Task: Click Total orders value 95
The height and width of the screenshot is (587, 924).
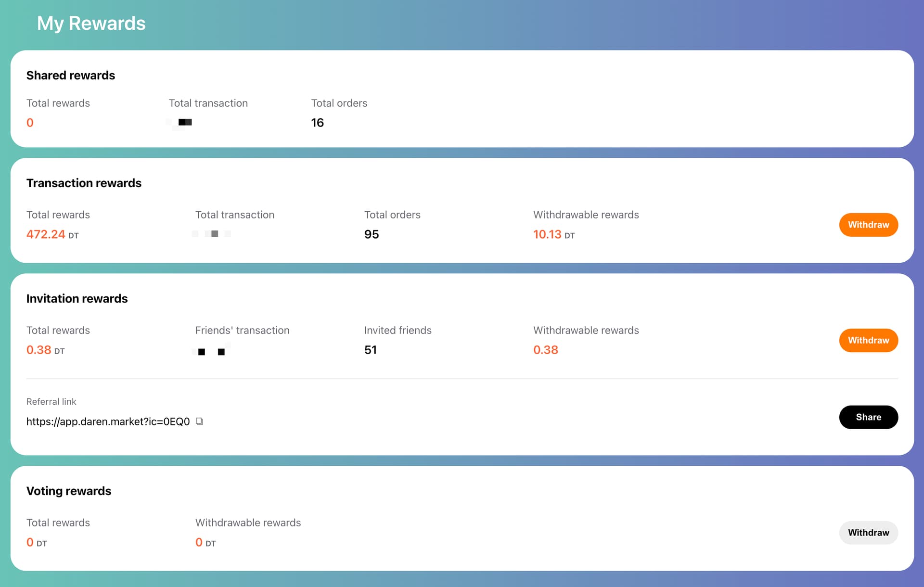Action: tap(371, 234)
